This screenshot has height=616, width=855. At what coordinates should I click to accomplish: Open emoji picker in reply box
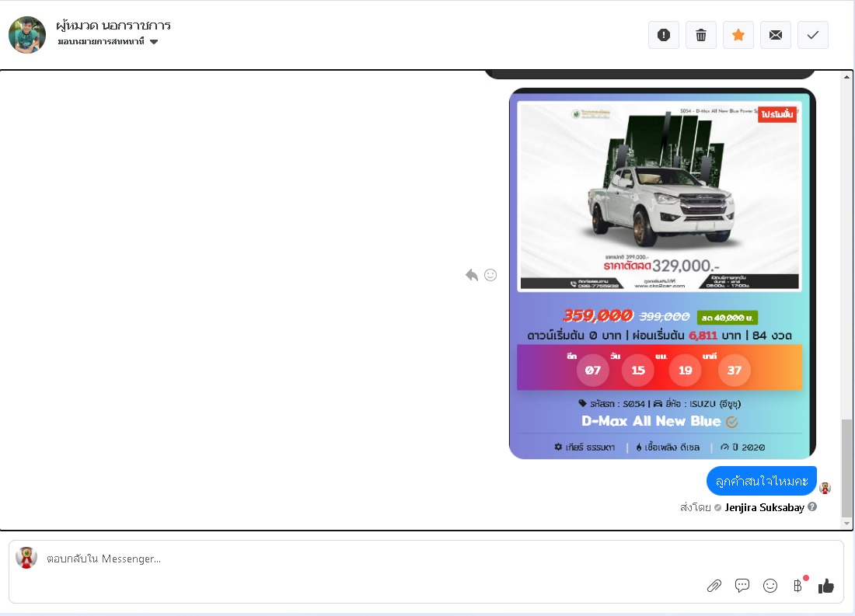click(x=770, y=586)
